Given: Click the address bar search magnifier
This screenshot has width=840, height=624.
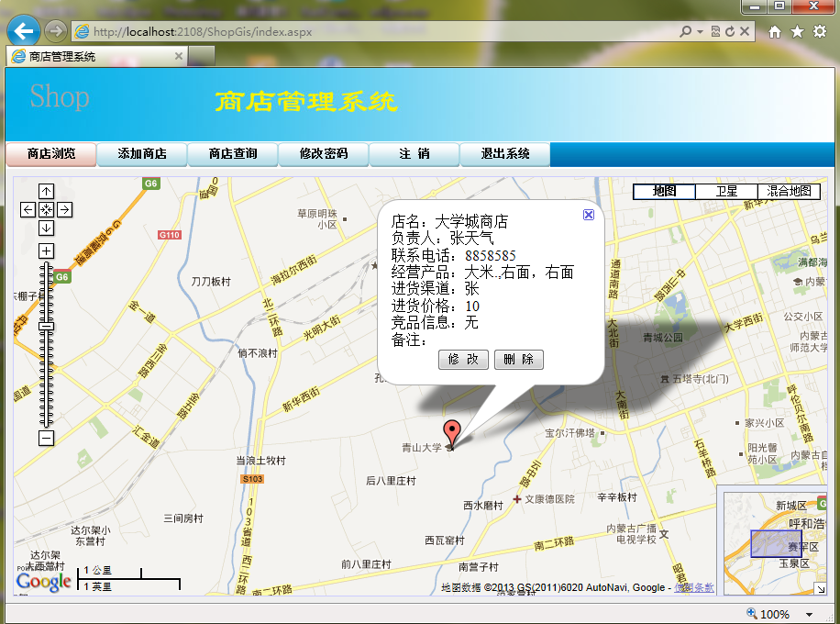Looking at the screenshot, I should point(685,31).
